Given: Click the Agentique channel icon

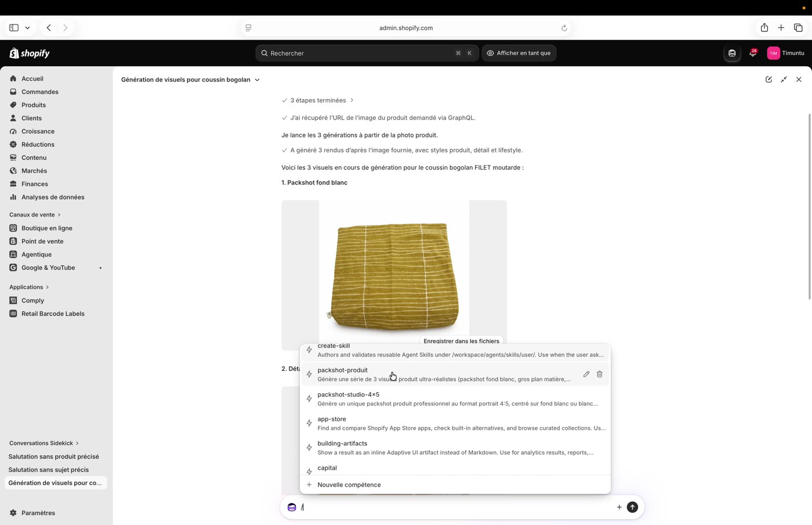Looking at the screenshot, I should pyautogui.click(x=13, y=254).
